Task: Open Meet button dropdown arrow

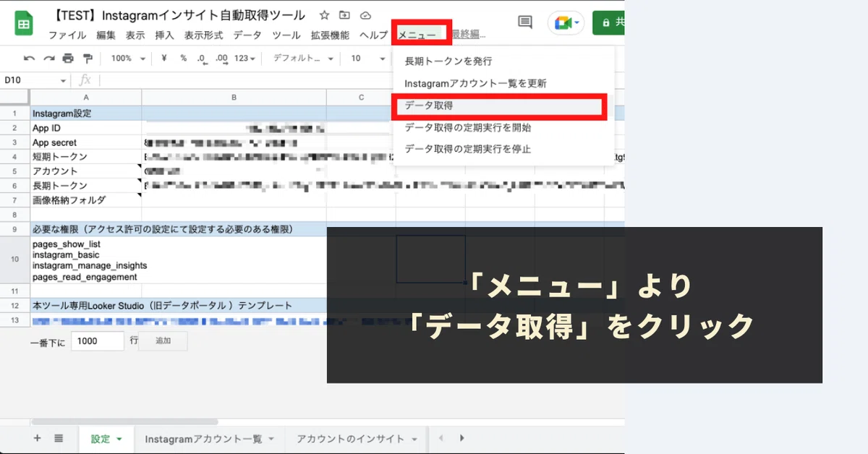Action: (577, 23)
